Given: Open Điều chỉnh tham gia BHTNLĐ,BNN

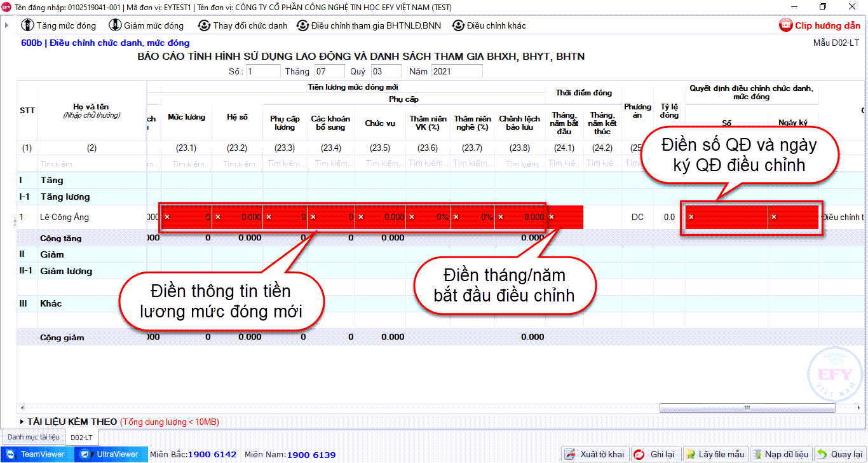Looking at the screenshot, I should pyautogui.click(x=369, y=25).
